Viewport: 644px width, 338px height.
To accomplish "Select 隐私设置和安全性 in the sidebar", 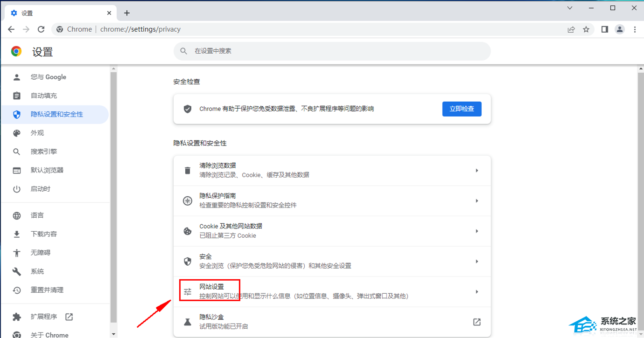I will coord(55,114).
